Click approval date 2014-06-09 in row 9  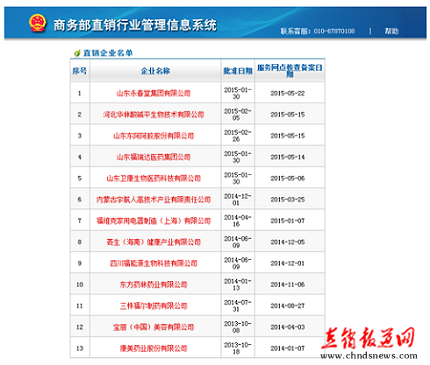(237, 263)
